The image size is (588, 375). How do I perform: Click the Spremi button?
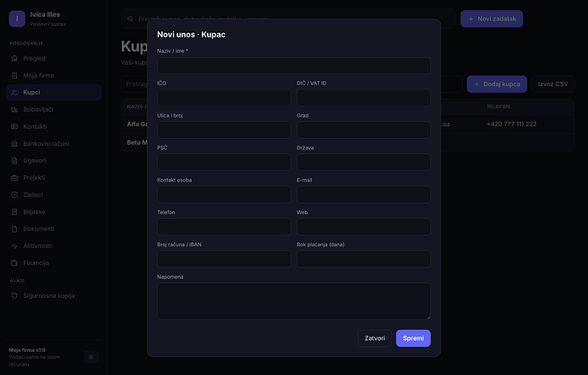coord(413,338)
